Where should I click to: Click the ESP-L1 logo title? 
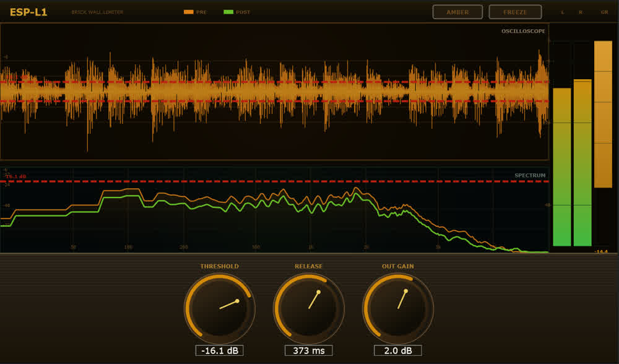point(28,12)
